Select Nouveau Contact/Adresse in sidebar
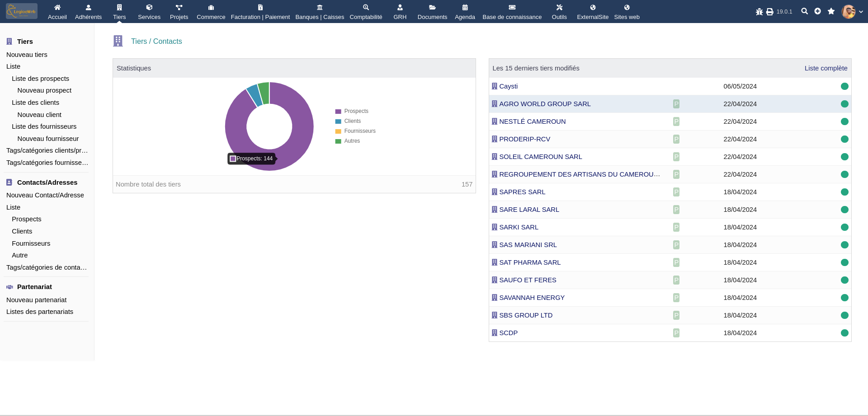 pyautogui.click(x=45, y=195)
